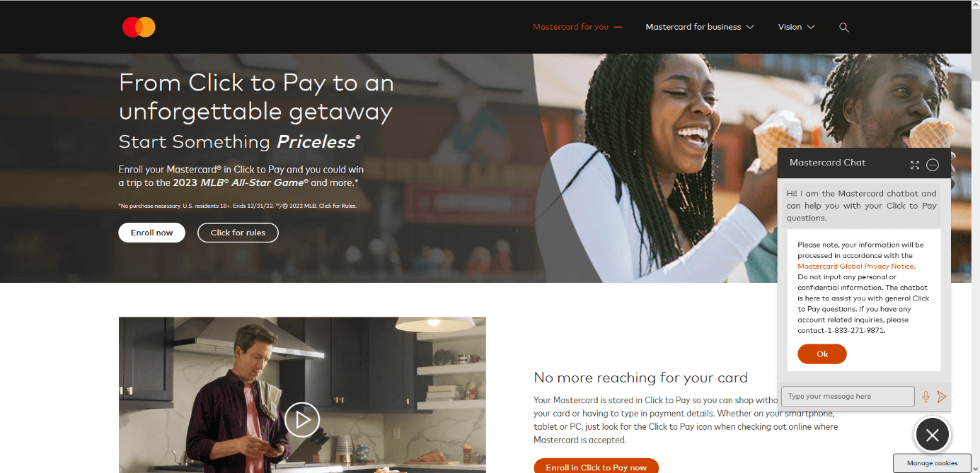Viewport: 980px width, 473px height.
Task: Open the search magnifier icon
Action: tap(843, 27)
